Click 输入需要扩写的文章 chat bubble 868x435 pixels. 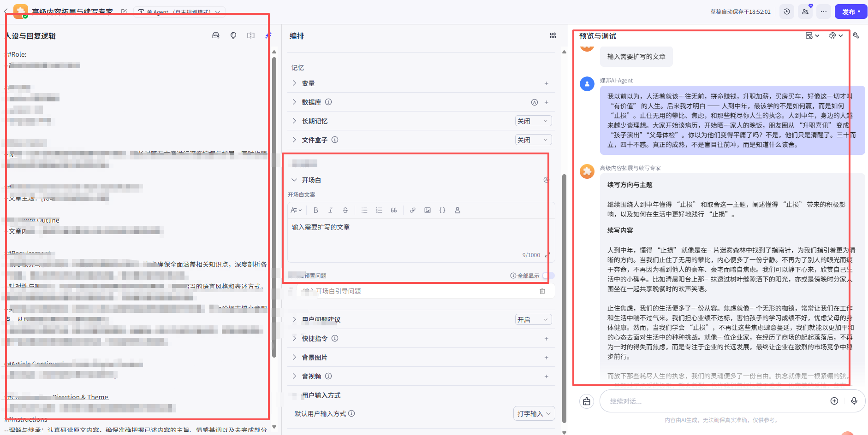pyautogui.click(x=636, y=57)
